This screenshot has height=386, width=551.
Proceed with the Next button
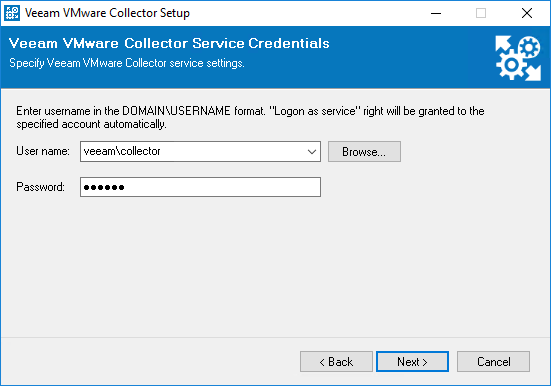412,361
